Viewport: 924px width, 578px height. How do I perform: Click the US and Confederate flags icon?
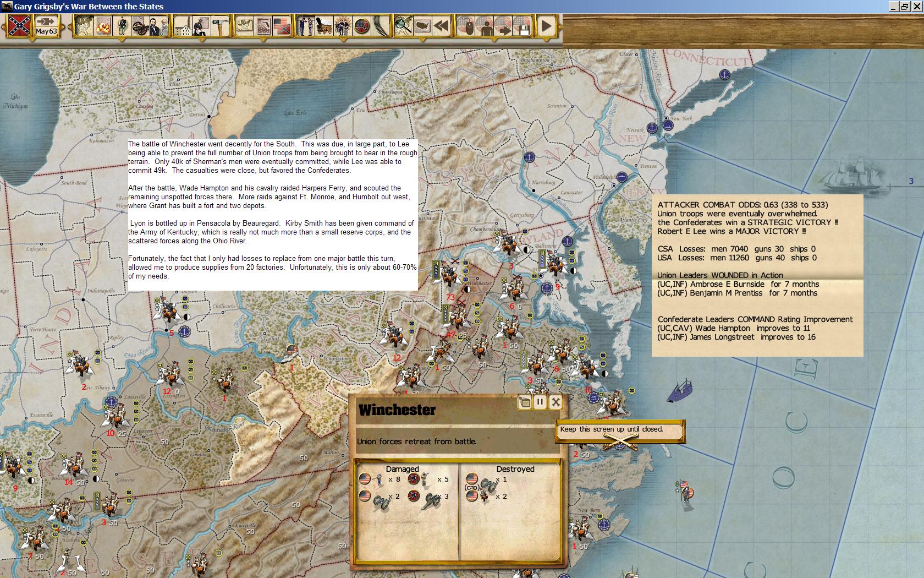[x=282, y=25]
